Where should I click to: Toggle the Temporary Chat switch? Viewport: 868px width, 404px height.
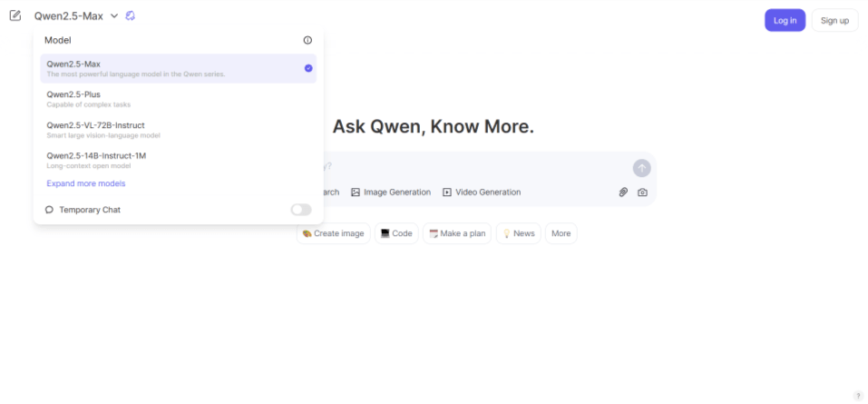point(301,210)
